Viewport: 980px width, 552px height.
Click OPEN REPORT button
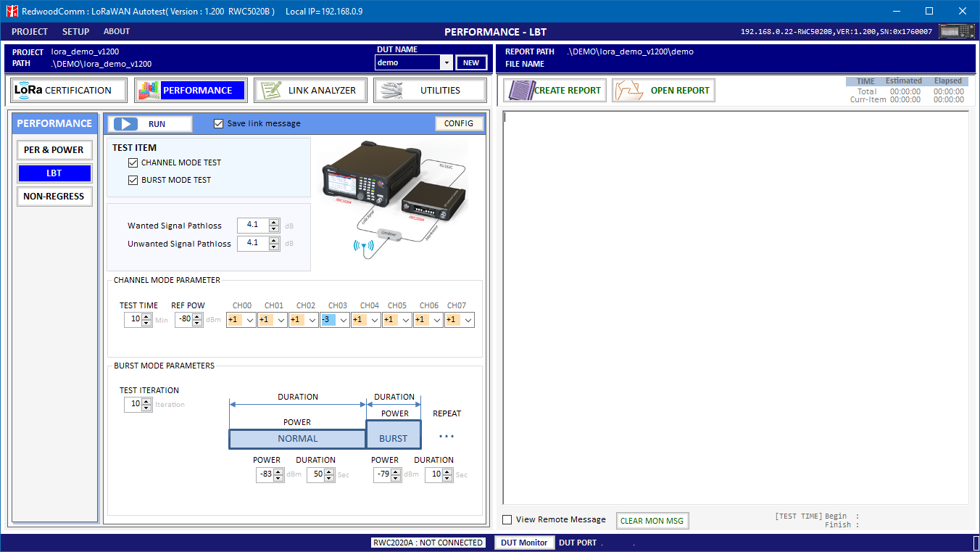click(x=663, y=90)
